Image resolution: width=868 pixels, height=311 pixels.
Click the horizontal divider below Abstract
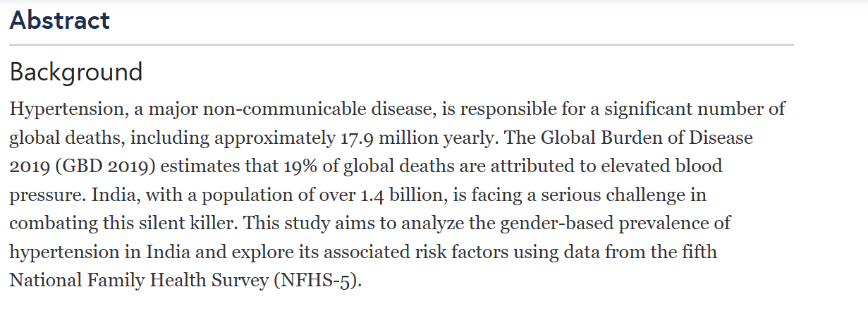click(x=401, y=45)
